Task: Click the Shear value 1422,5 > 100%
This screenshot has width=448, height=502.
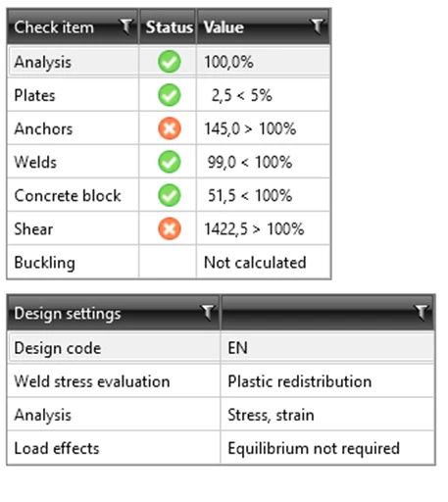Action: [254, 228]
